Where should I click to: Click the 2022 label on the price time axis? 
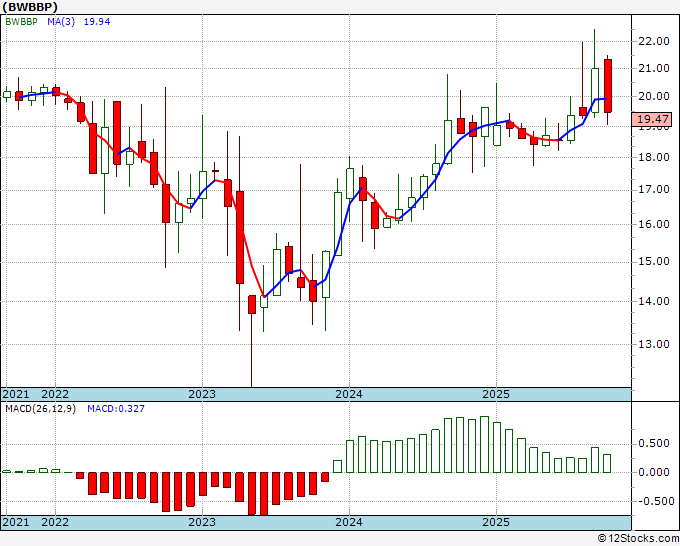(x=55, y=394)
